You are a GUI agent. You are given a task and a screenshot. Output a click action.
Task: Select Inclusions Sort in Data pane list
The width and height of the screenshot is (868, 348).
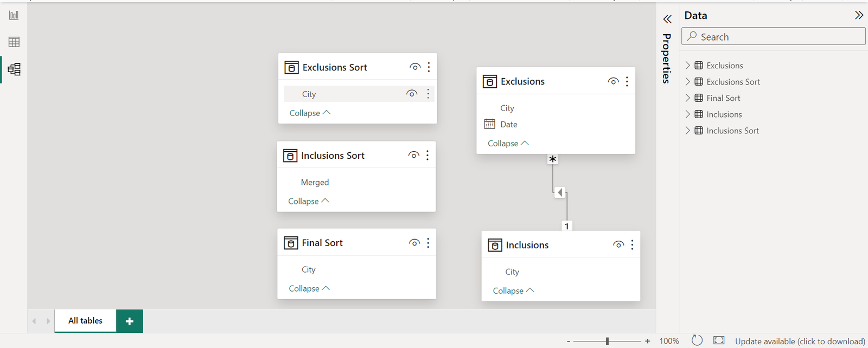coord(732,131)
